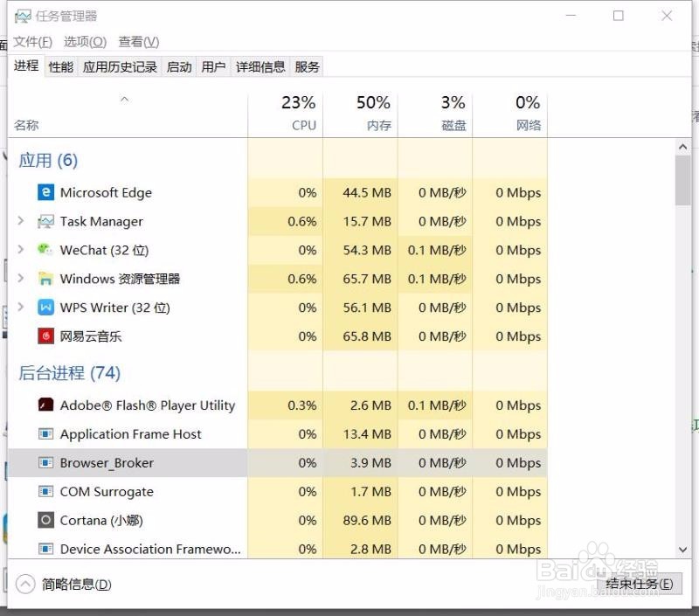This screenshot has height=616, width=699.
Task: Click the Adobe Flash Player Utility icon
Action: click(x=45, y=405)
